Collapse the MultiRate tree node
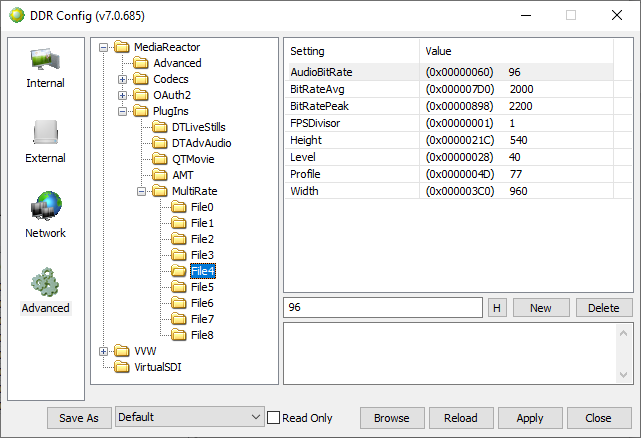Viewport: 641px width, 438px height. 141,191
